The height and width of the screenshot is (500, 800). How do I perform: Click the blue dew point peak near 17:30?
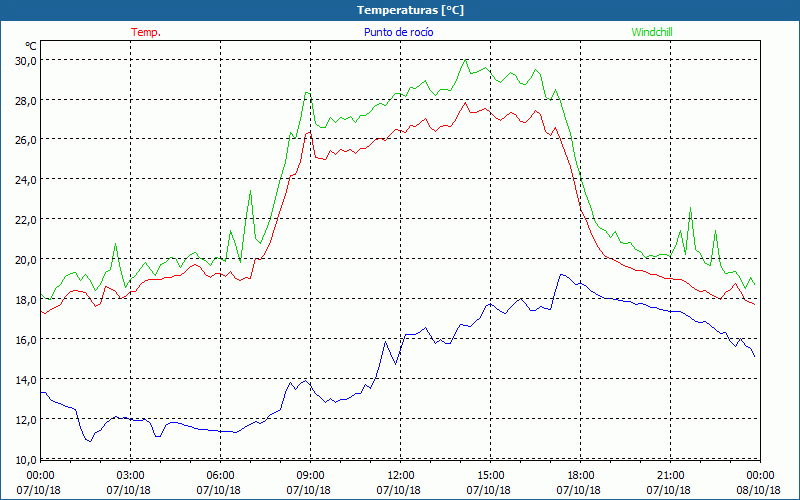[561, 274]
